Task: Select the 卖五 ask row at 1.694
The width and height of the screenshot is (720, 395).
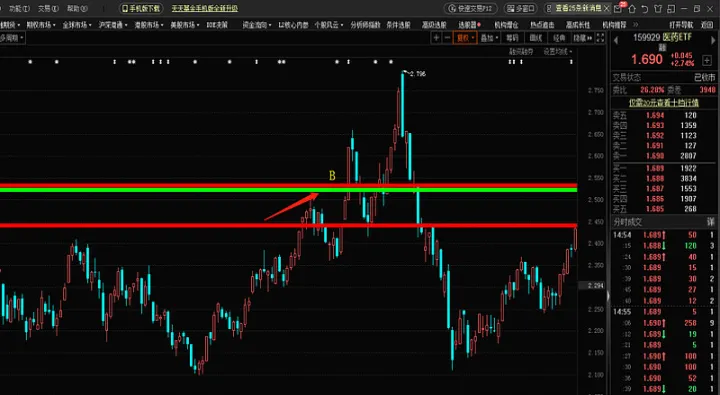Action: tap(664, 115)
